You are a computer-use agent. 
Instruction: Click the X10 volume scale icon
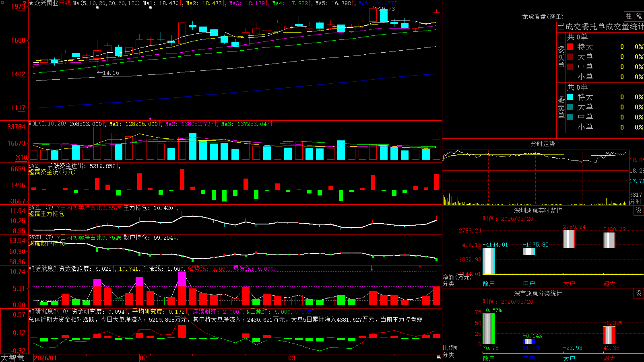pos(21,157)
